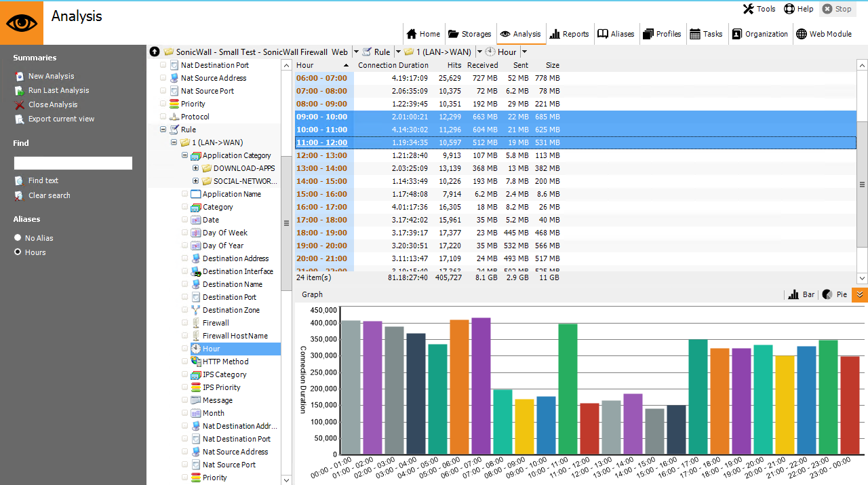Open the Reports tab

(569, 34)
